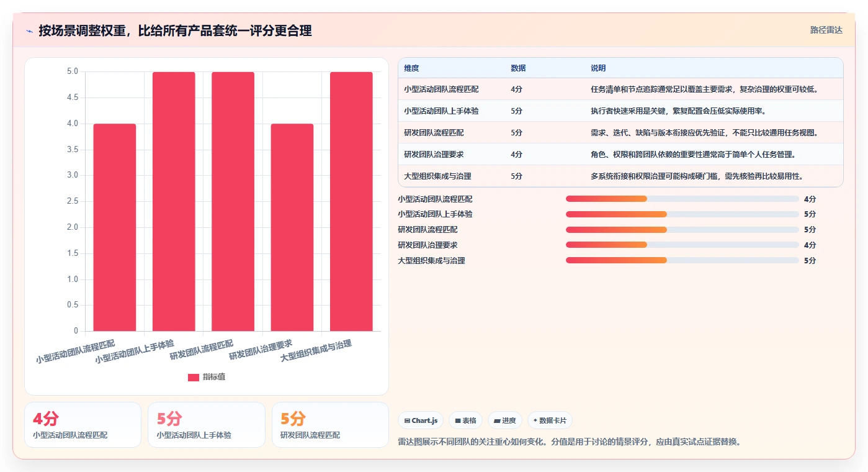This screenshot has height=472, width=868.
Task: Click description starting 需求、迭代、缺陷
Action: (705, 133)
